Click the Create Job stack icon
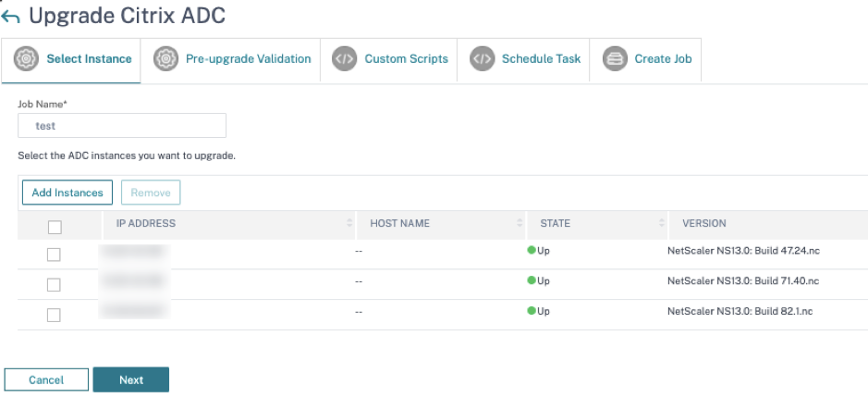The height and width of the screenshot is (410, 868). click(615, 58)
